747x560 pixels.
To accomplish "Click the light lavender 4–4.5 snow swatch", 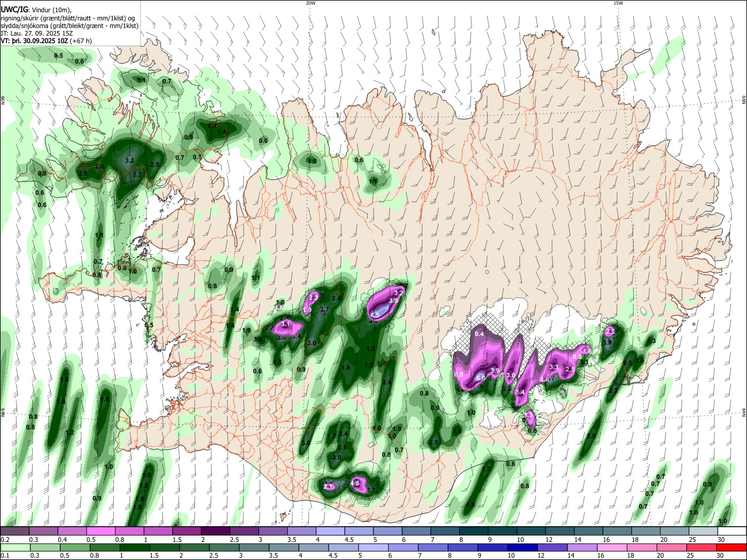I will (x=330, y=531).
